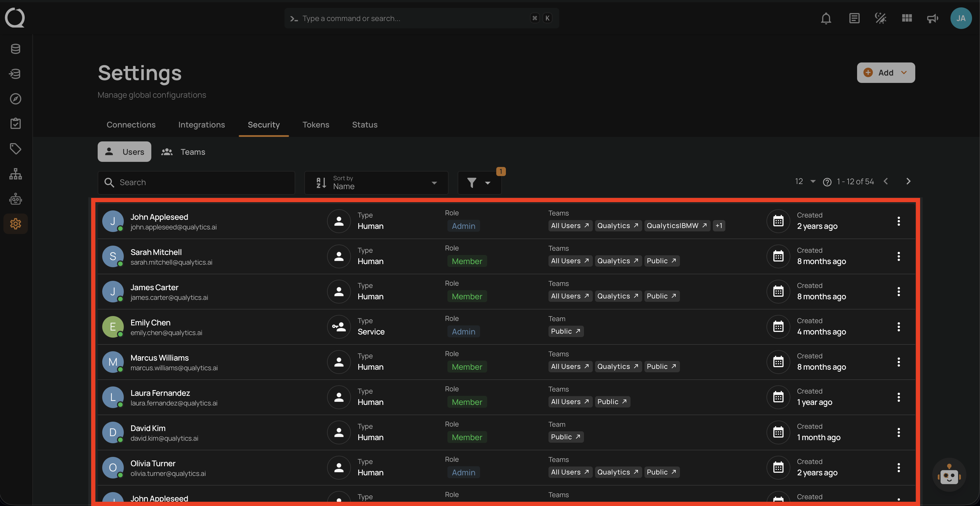Select the lineage hierarchy sidebar icon
This screenshot has height=506, width=980.
click(x=15, y=174)
